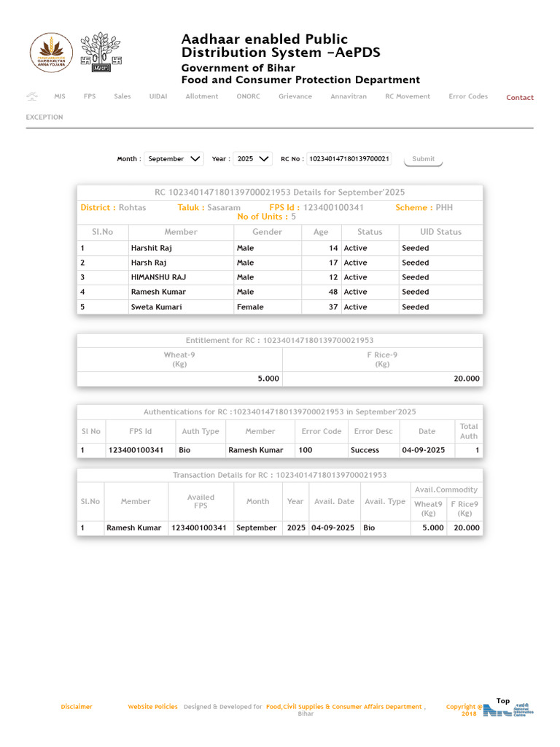The width and height of the screenshot is (560, 747).
Task: Open the EXCEPTION menu item
Action: click(44, 117)
